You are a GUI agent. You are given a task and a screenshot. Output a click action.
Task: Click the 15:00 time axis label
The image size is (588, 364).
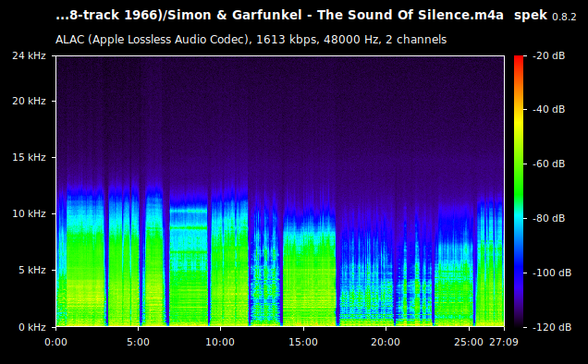click(303, 342)
